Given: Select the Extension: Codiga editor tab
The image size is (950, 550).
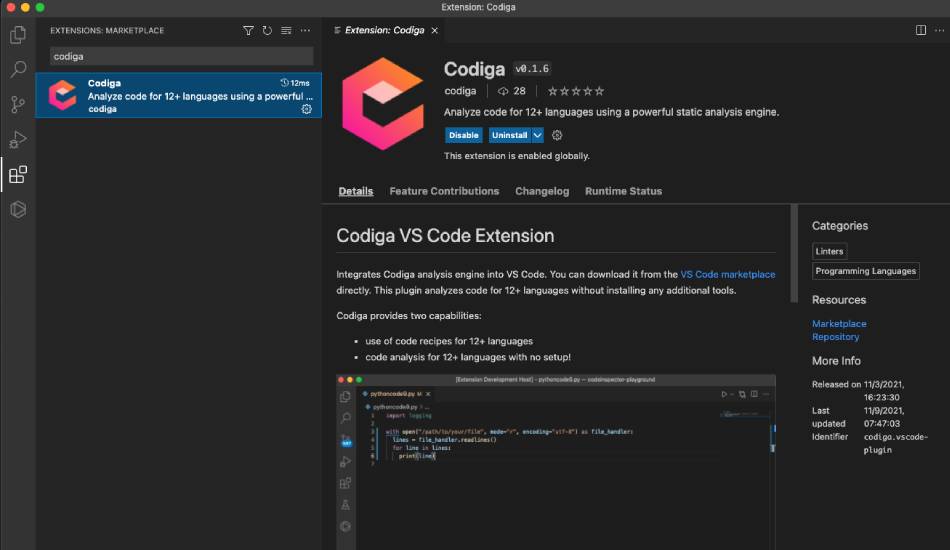Looking at the screenshot, I should (x=384, y=30).
